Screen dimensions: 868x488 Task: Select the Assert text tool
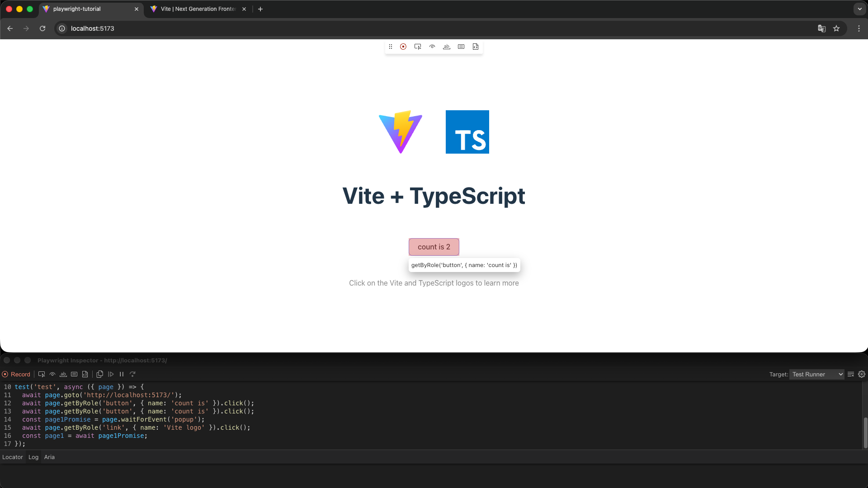pyautogui.click(x=447, y=46)
